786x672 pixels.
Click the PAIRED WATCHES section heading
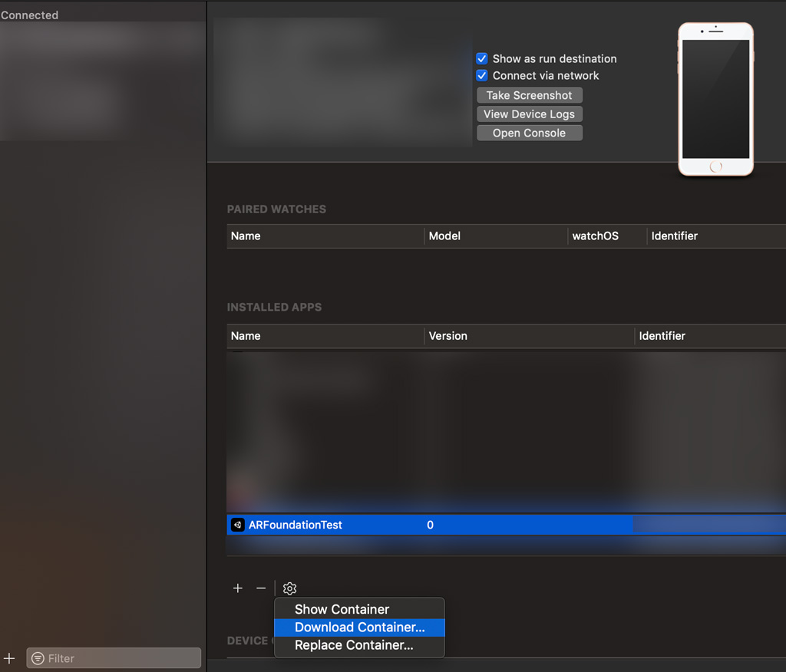[x=276, y=209]
